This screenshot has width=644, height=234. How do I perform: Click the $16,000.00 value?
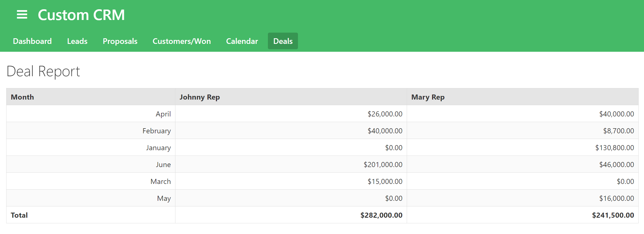pos(616,198)
